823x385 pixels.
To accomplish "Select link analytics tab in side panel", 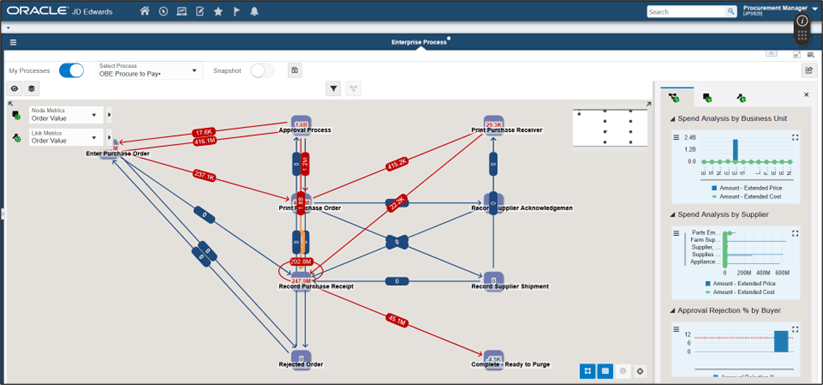I will tap(741, 97).
